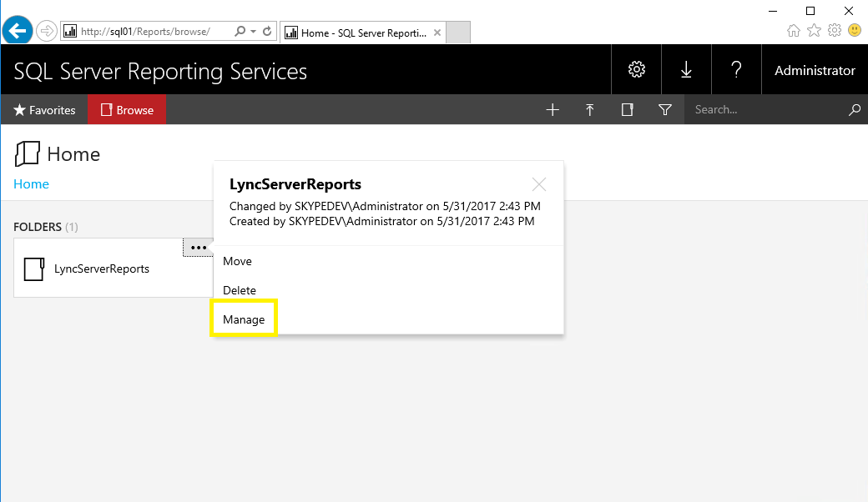The height and width of the screenshot is (502, 868).
Task: Click the smiley feedback icon
Action: tap(855, 30)
